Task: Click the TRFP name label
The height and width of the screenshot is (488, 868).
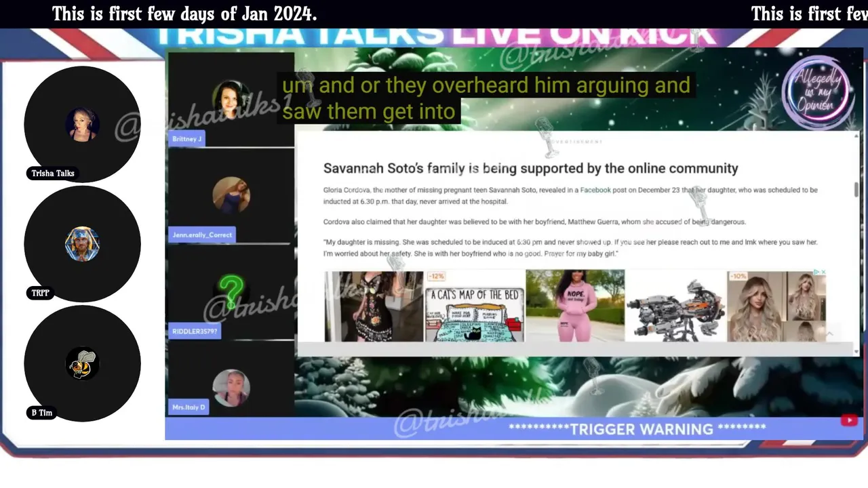Action: click(40, 293)
